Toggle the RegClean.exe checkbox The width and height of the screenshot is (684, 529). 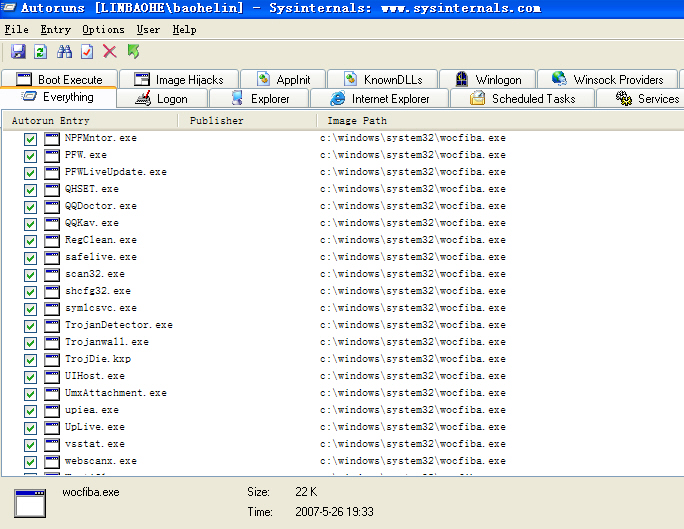(30, 241)
